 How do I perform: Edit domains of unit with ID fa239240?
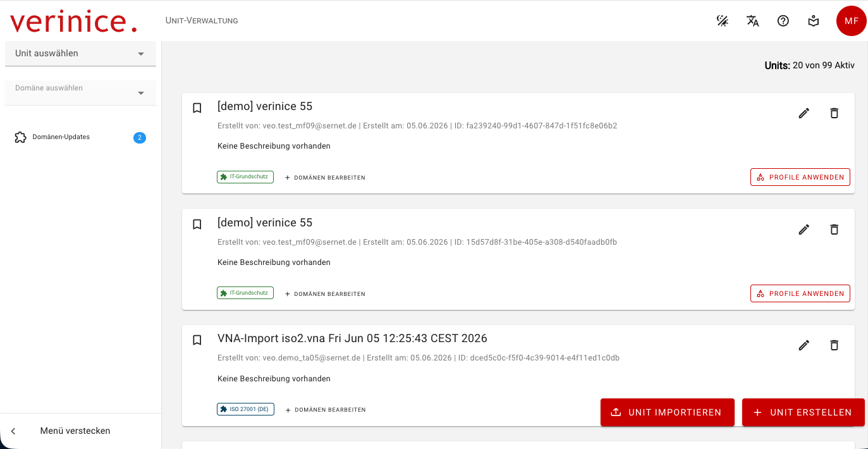click(x=325, y=178)
